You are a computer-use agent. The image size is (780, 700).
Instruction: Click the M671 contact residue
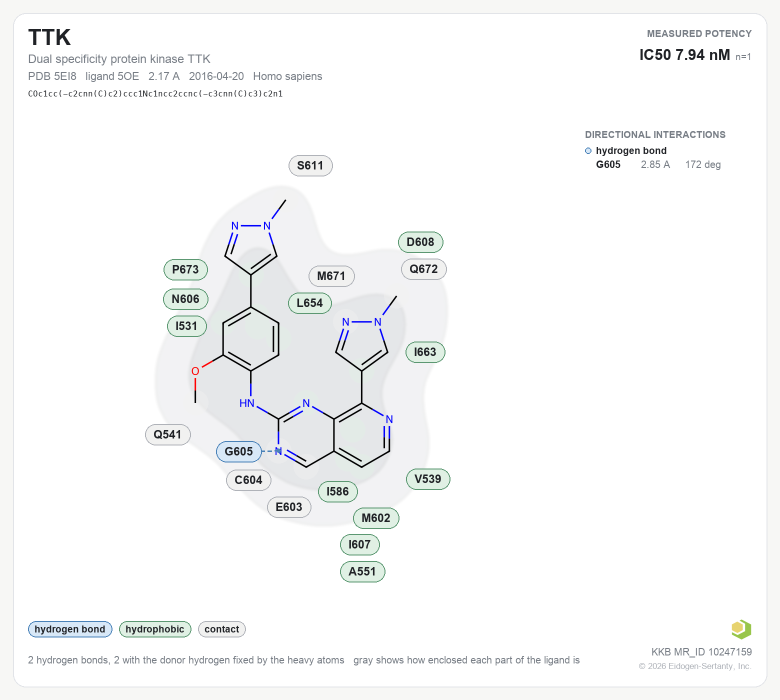click(x=331, y=276)
